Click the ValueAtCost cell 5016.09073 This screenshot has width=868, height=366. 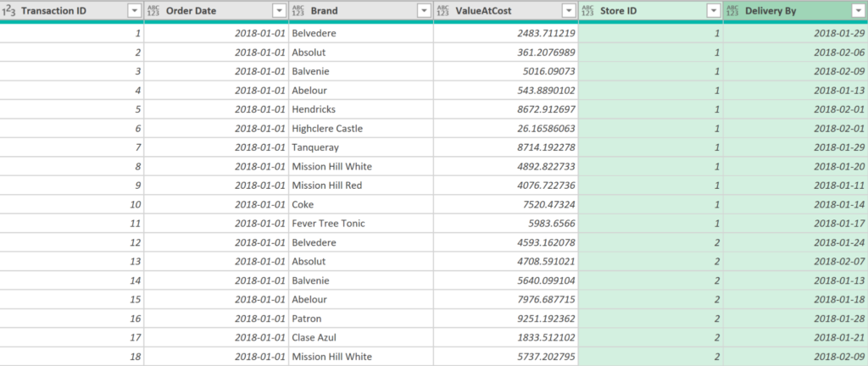pos(506,71)
